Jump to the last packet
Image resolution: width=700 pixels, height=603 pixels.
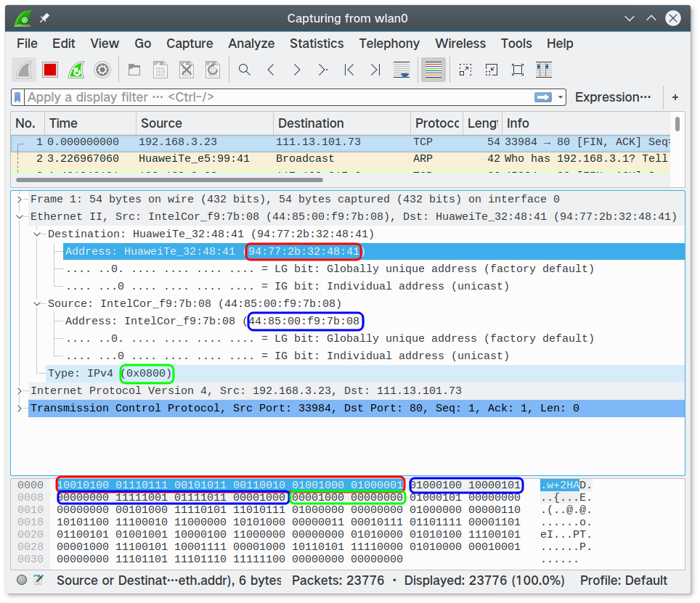[375, 70]
